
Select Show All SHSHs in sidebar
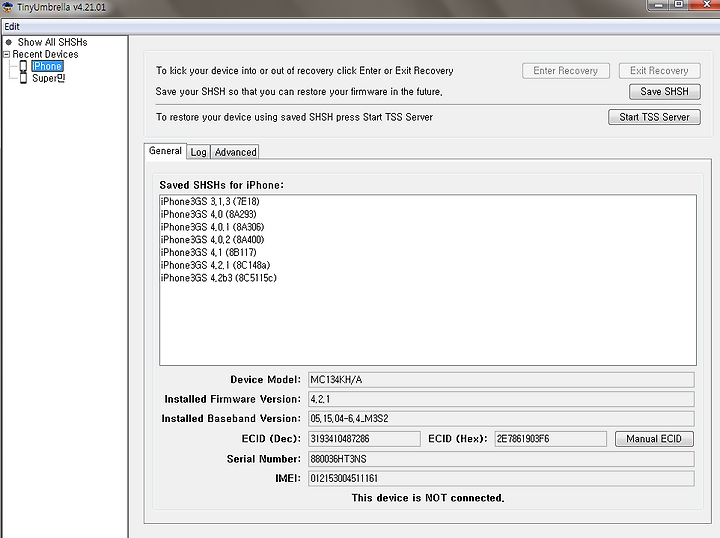52,42
